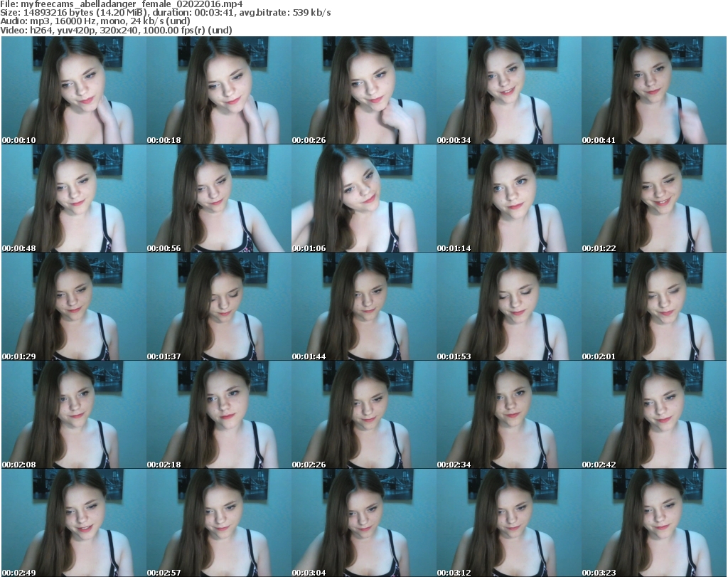The image size is (728, 577).
Task: Click the thumbnail labeled 00:02:08
Action: coord(74,414)
